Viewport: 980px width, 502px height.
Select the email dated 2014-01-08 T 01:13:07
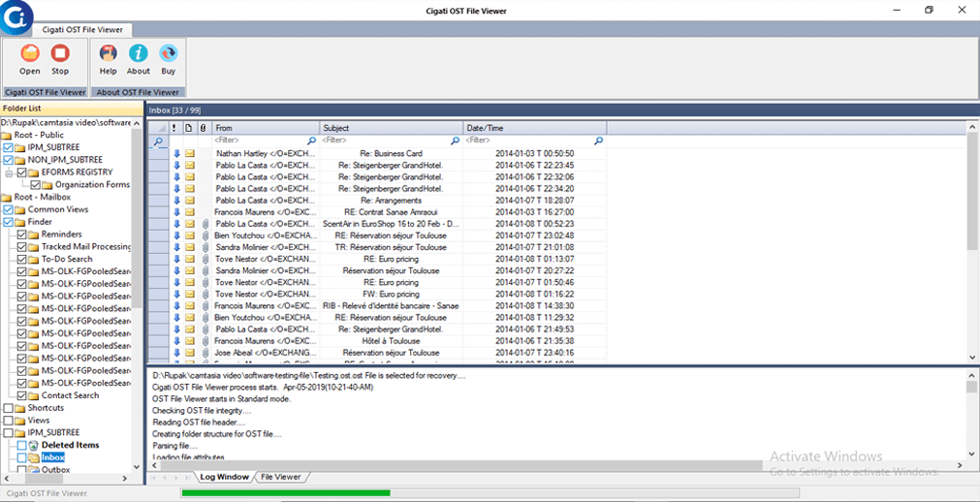[x=534, y=259]
